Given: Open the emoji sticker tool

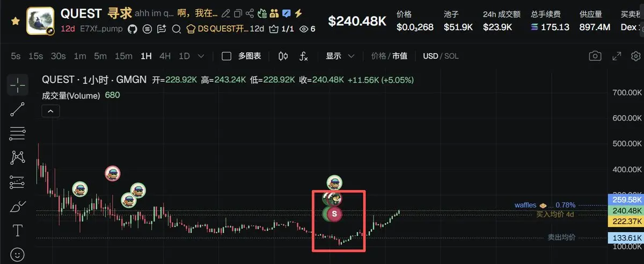Looking at the screenshot, I should [17, 254].
